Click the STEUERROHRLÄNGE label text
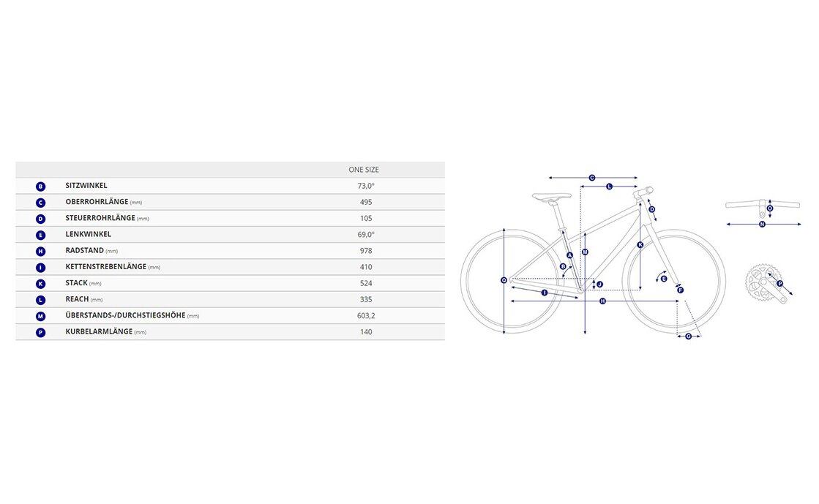 (100, 219)
